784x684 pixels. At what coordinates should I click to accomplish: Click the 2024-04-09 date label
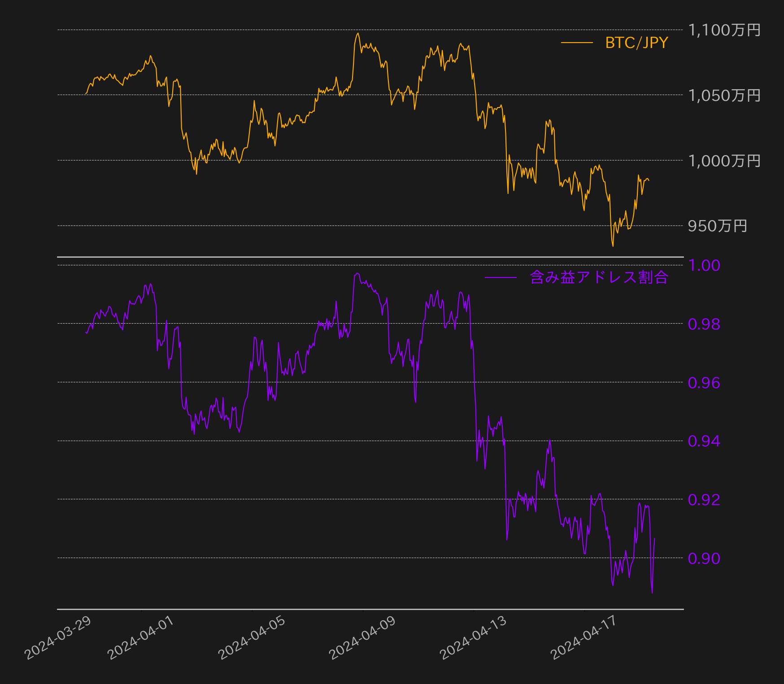[362, 637]
